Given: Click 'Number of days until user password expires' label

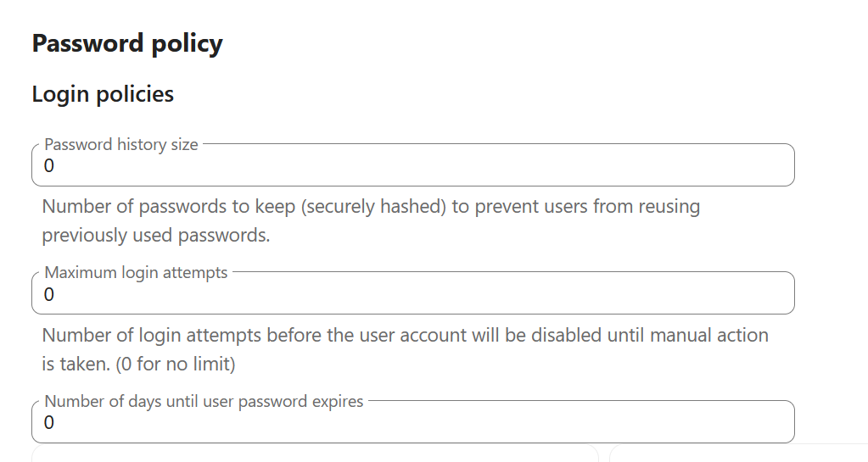Looking at the screenshot, I should 204,401.
